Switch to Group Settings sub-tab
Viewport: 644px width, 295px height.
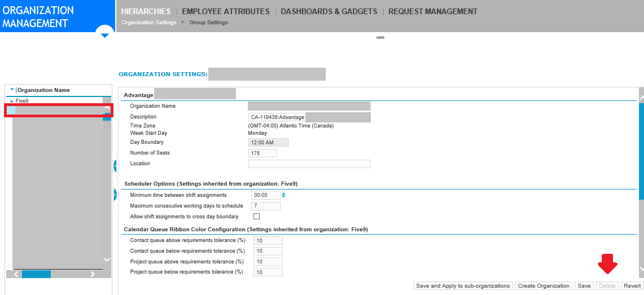209,23
